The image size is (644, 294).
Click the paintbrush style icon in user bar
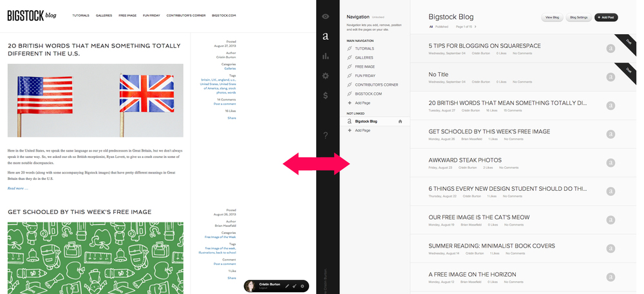[295, 286]
